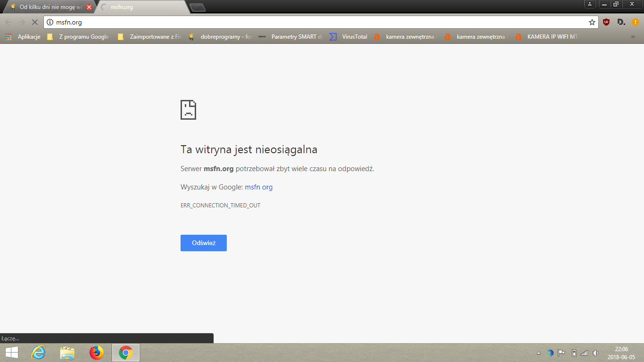The image size is (644, 362).
Task: Click the back navigation arrow
Action: pyautogui.click(x=8, y=22)
